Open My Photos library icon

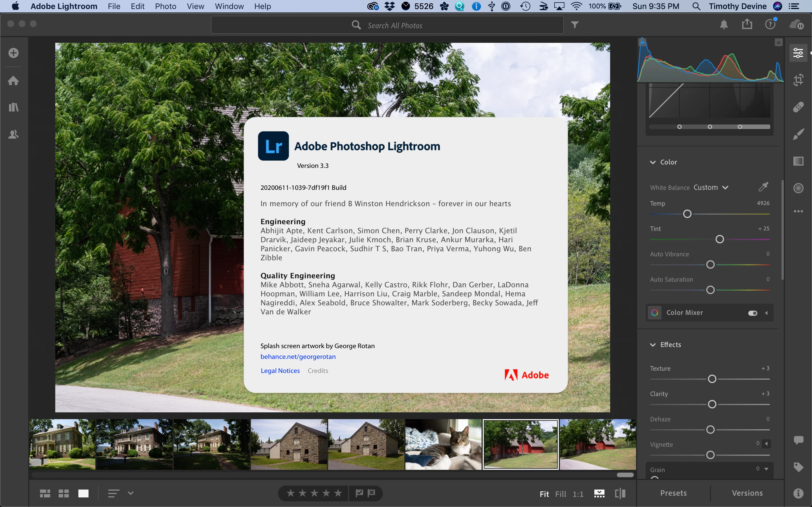pyautogui.click(x=14, y=107)
